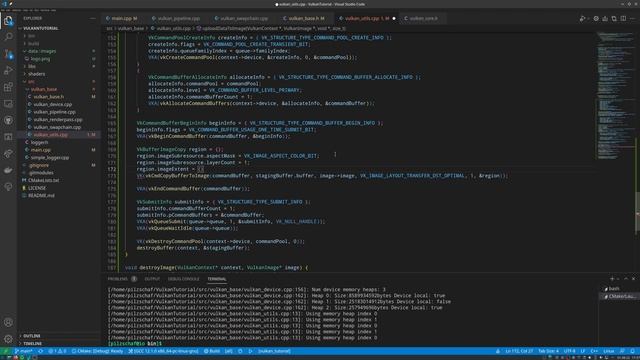Click the CMake Build button in status bar
Viewport: 640px width, 360px height.
pos(212,351)
